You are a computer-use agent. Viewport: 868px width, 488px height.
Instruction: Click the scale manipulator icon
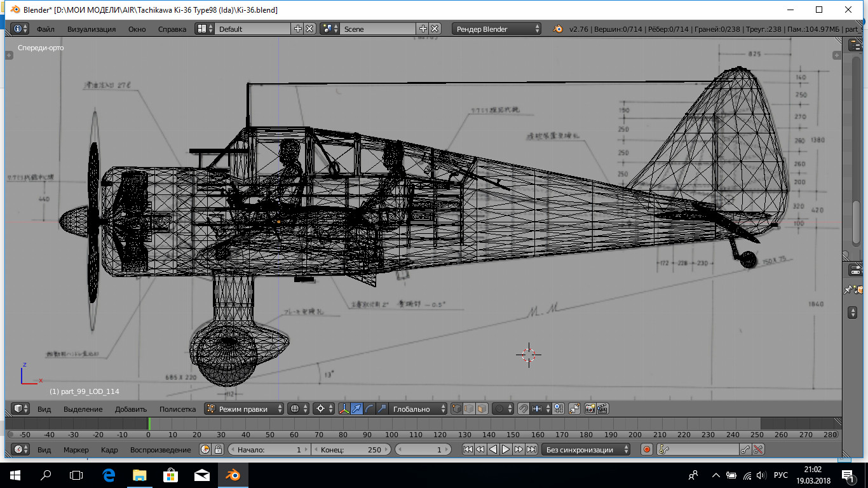pos(382,409)
